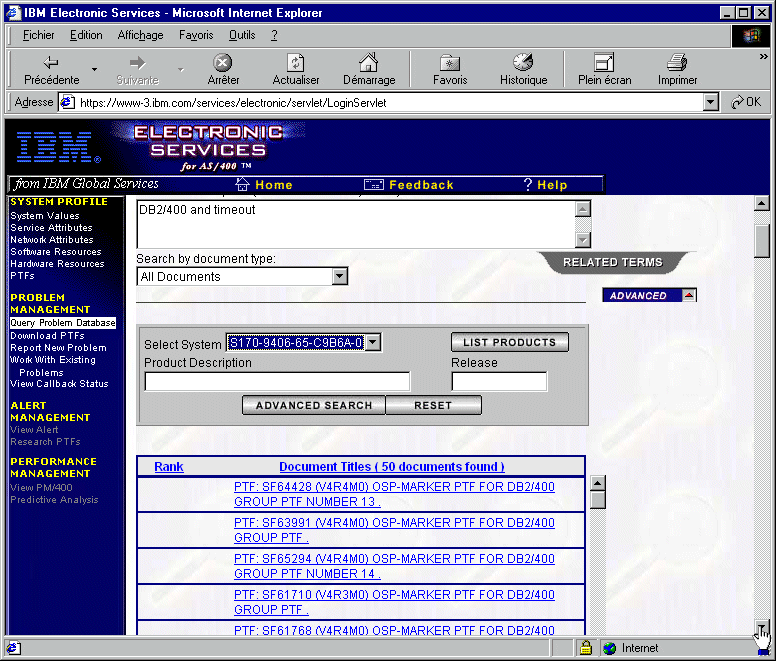The height and width of the screenshot is (661, 776).
Task: Open the Favoris toolbar icon
Action: tap(450, 63)
